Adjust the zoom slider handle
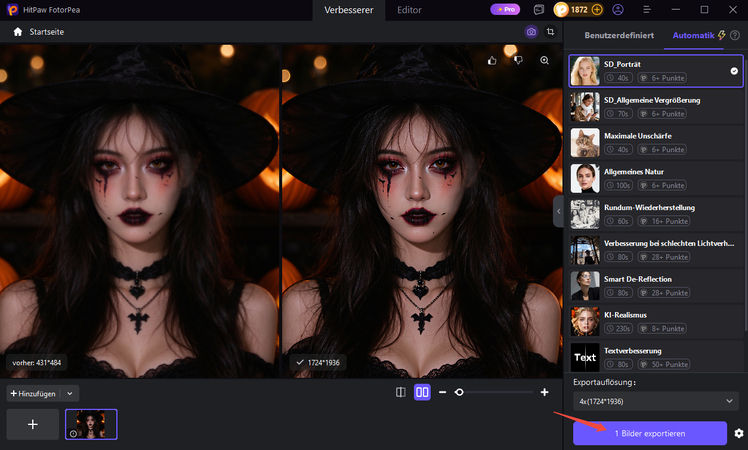The height and width of the screenshot is (450, 748). tap(459, 392)
